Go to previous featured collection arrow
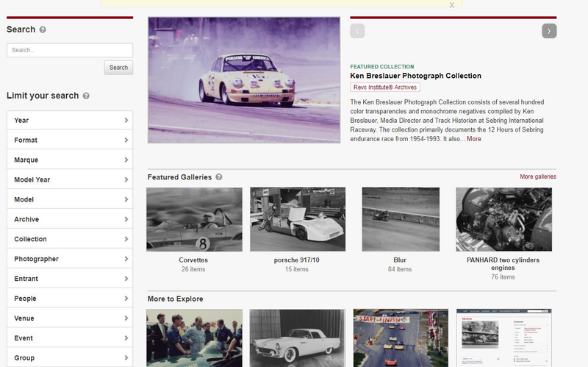 click(357, 31)
